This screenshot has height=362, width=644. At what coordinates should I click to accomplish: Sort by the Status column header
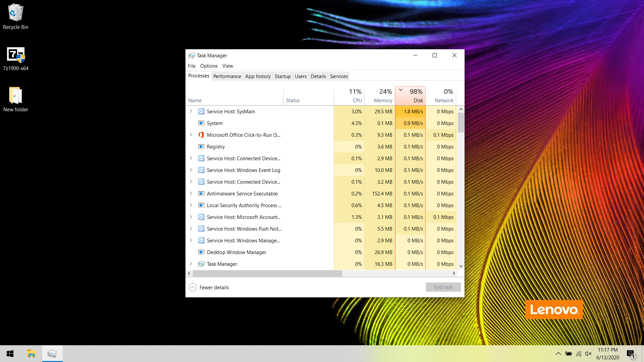tap(309, 96)
